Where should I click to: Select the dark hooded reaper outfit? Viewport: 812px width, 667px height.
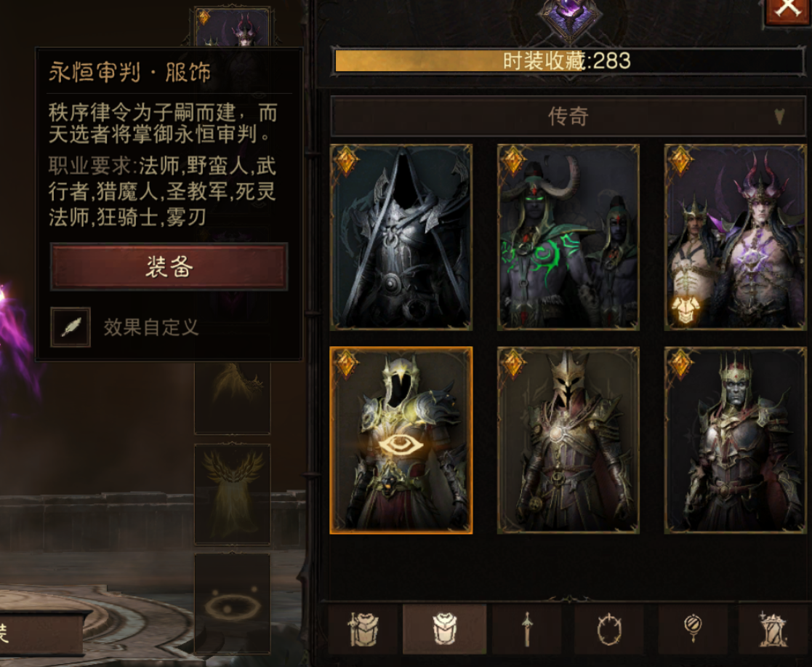coord(401,237)
